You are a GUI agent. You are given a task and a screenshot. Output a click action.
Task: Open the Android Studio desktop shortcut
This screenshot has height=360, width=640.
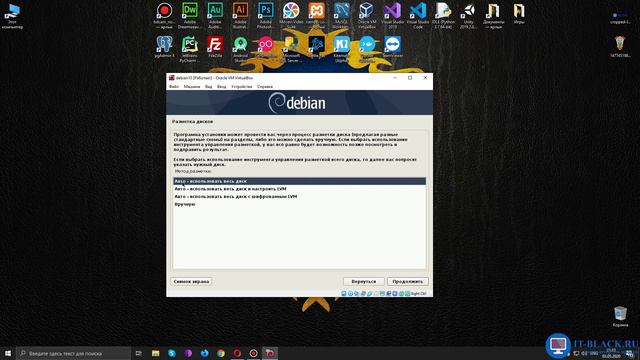pyautogui.click(x=240, y=49)
